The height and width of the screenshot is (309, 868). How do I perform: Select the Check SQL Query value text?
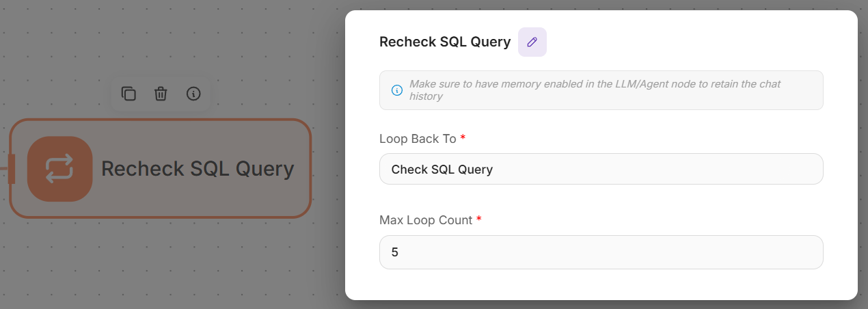pos(442,170)
